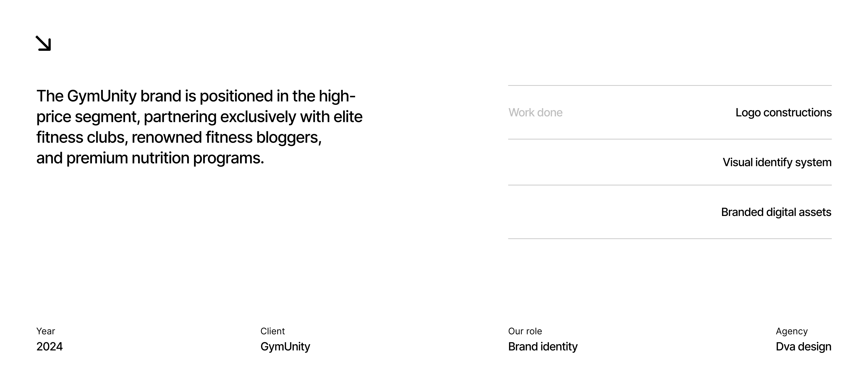
Task: Click the divider line below 'Branded digital assets'
Action: click(669, 239)
